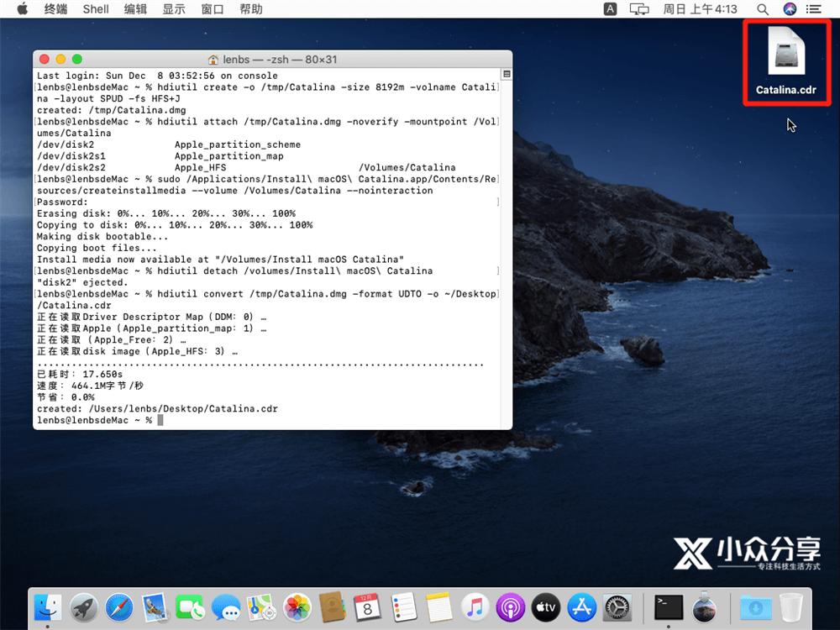
Task: Open the Maps app
Action: (x=260, y=607)
